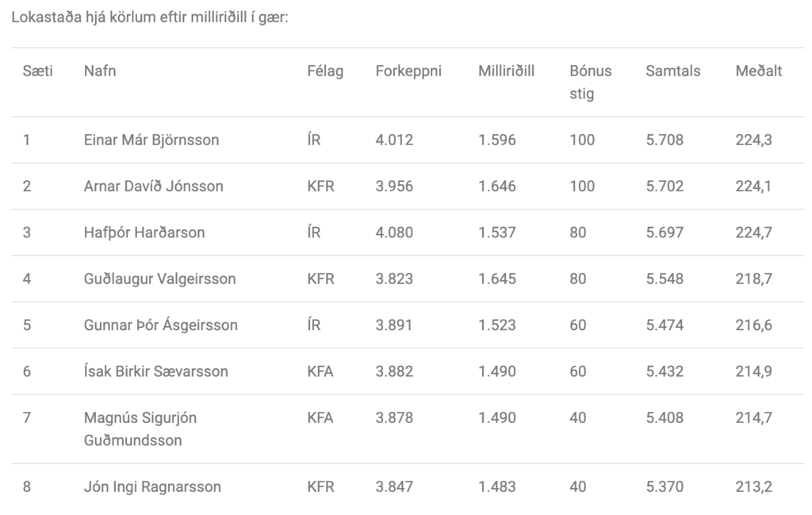Click Gunnar Þór Ásgeirsson's row name
The image size is (812, 515).
click(x=160, y=325)
